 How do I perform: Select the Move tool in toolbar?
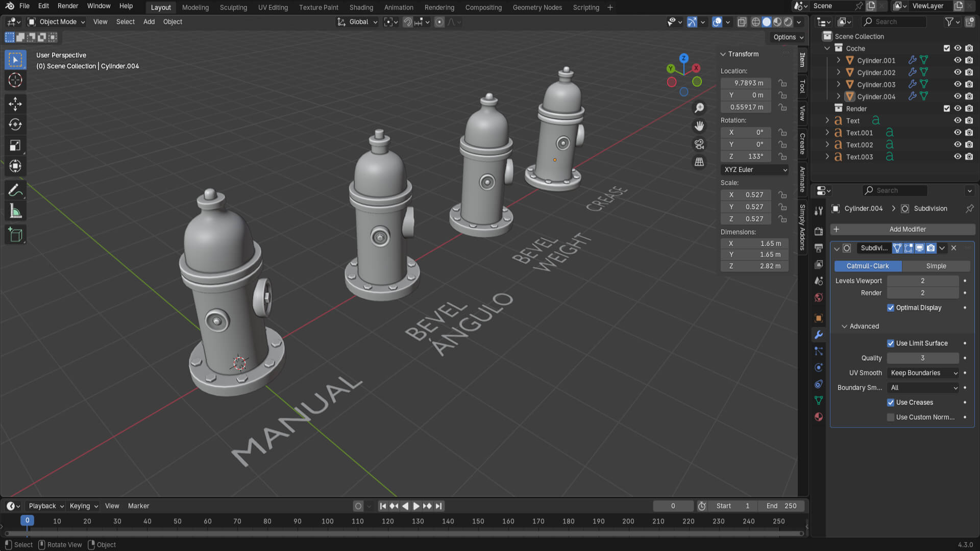tap(15, 104)
